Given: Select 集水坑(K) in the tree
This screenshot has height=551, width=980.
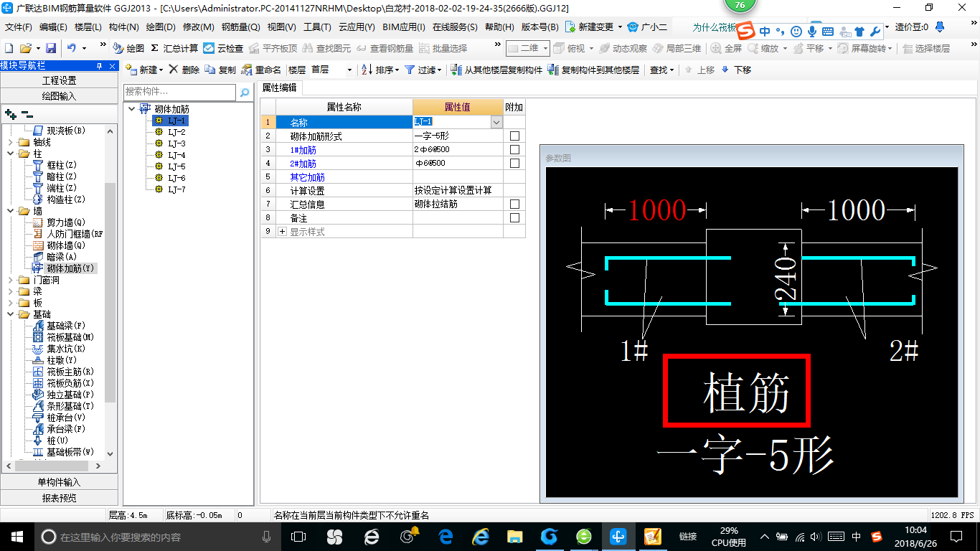Looking at the screenshot, I should pos(65,349).
